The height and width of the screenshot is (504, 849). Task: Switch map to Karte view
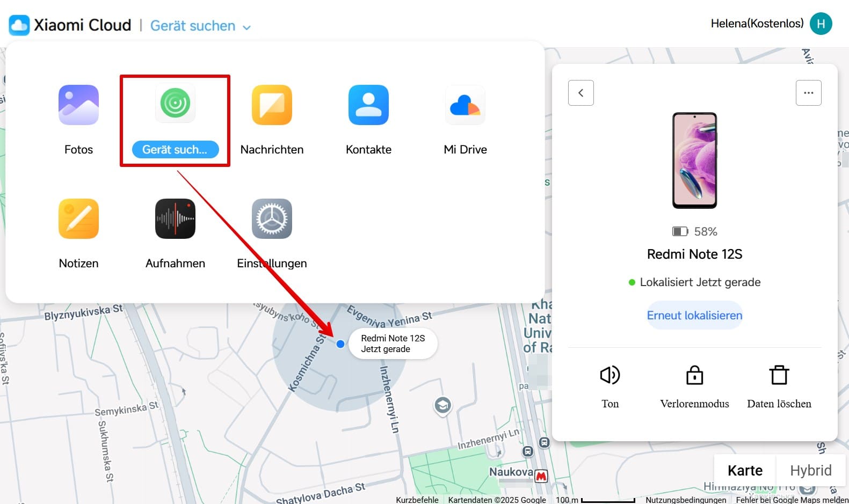745,471
